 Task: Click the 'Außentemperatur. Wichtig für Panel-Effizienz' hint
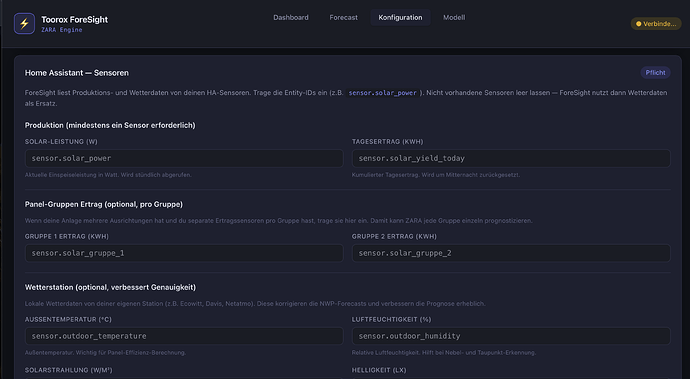[105, 353]
